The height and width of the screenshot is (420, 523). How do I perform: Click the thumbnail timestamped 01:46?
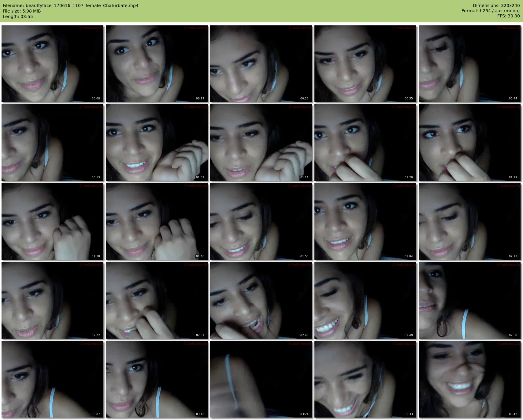coord(157,221)
